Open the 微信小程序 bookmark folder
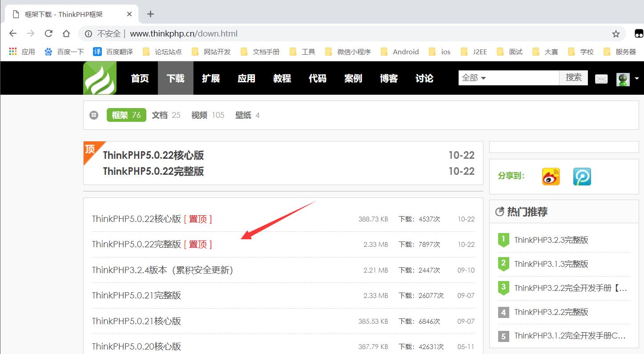Viewport: 644px width, 354px height. click(348, 52)
